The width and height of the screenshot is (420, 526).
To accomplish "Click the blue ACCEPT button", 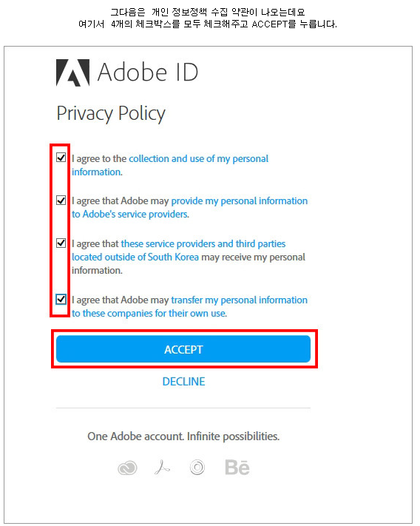I will pos(183,349).
